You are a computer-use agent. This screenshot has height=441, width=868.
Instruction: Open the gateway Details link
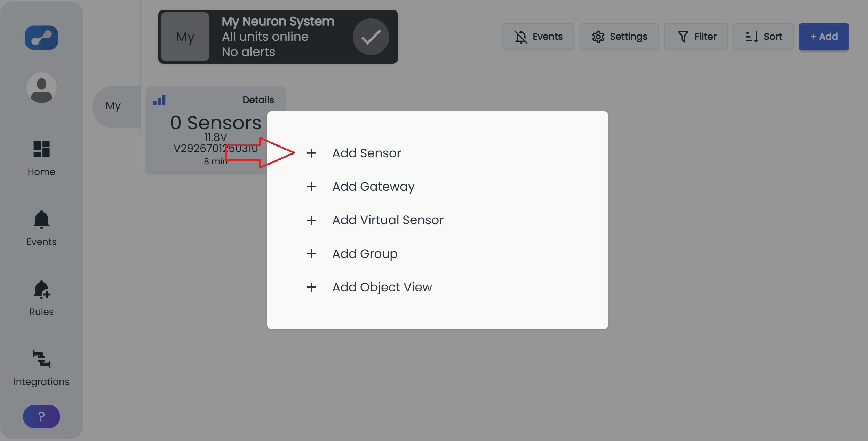click(x=258, y=100)
